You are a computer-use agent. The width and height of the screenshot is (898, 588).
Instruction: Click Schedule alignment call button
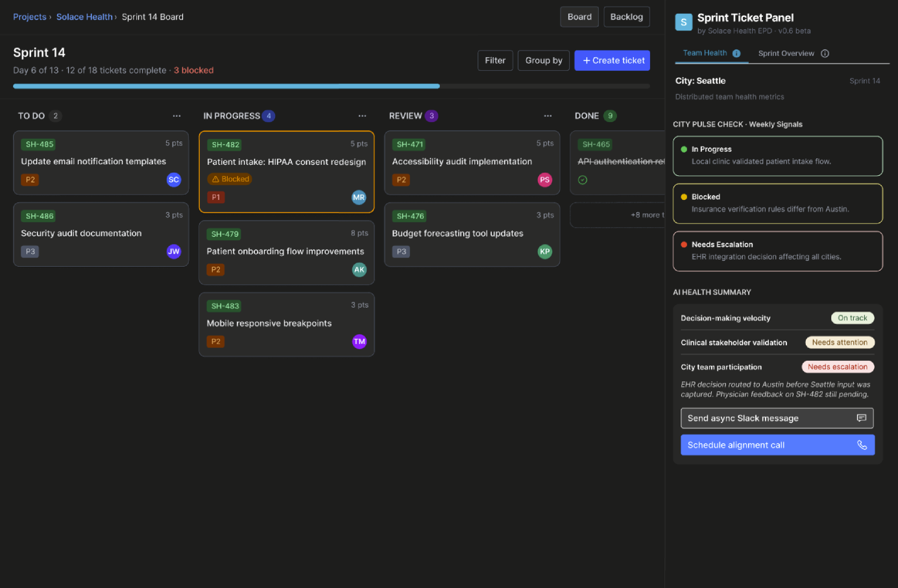tap(777, 445)
